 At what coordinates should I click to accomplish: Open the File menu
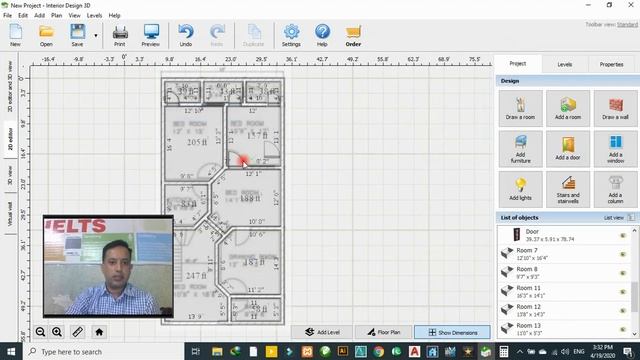[7, 15]
